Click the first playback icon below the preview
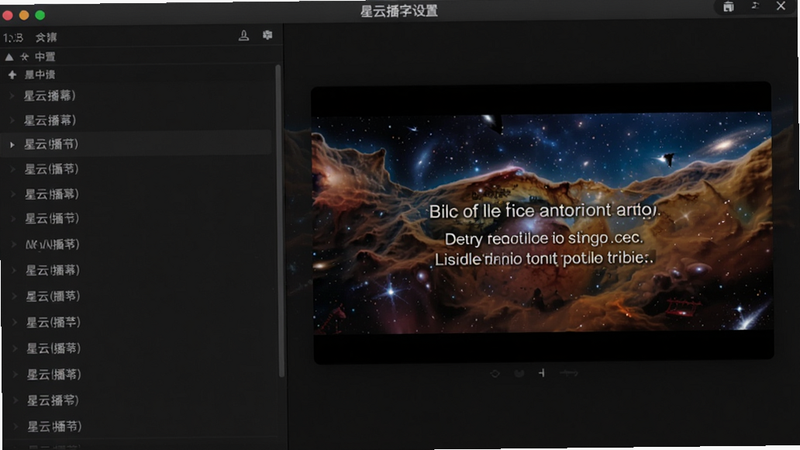The height and width of the screenshot is (450, 800). coord(495,374)
